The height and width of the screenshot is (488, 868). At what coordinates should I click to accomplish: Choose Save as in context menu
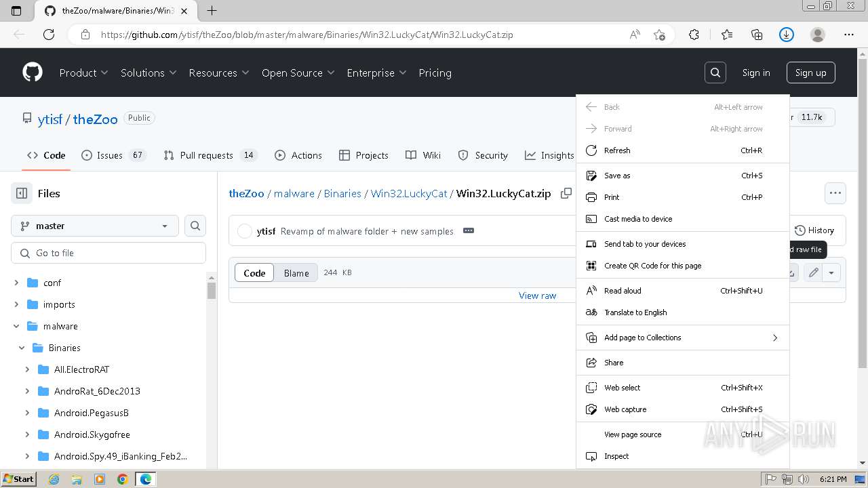(682, 176)
